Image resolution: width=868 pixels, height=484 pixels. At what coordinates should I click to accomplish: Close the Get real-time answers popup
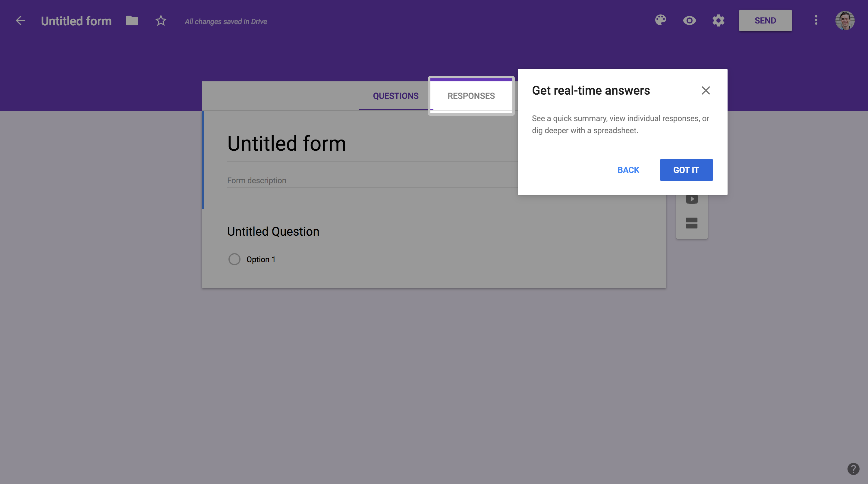click(706, 90)
